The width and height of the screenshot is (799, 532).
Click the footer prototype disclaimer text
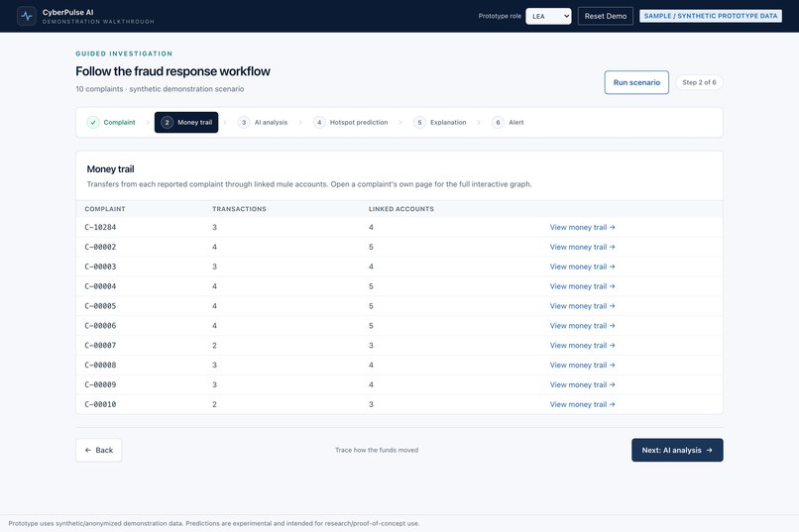click(x=214, y=523)
